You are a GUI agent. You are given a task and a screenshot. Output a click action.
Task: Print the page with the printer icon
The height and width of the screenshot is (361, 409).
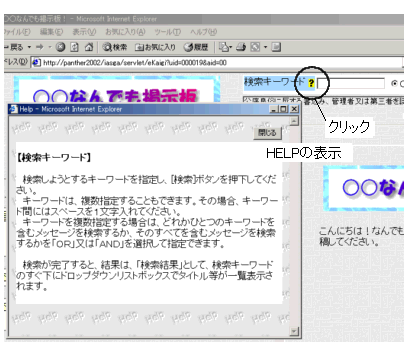tap(241, 47)
